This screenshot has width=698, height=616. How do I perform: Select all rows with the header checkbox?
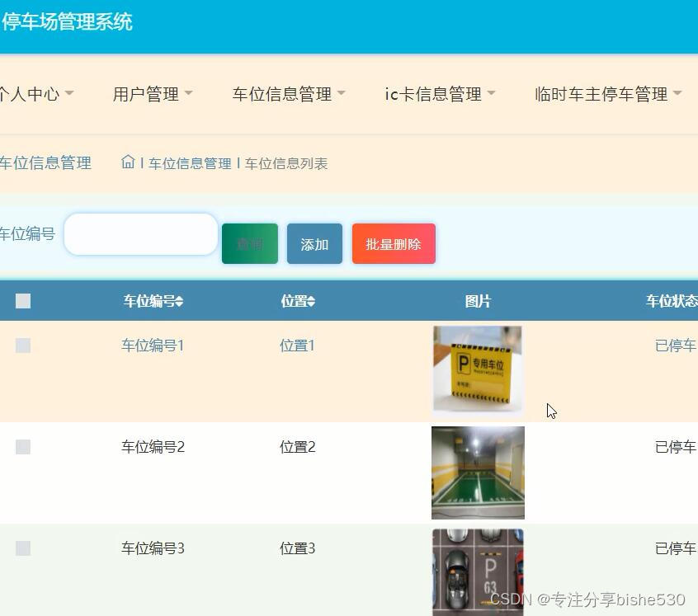click(x=22, y=300)
